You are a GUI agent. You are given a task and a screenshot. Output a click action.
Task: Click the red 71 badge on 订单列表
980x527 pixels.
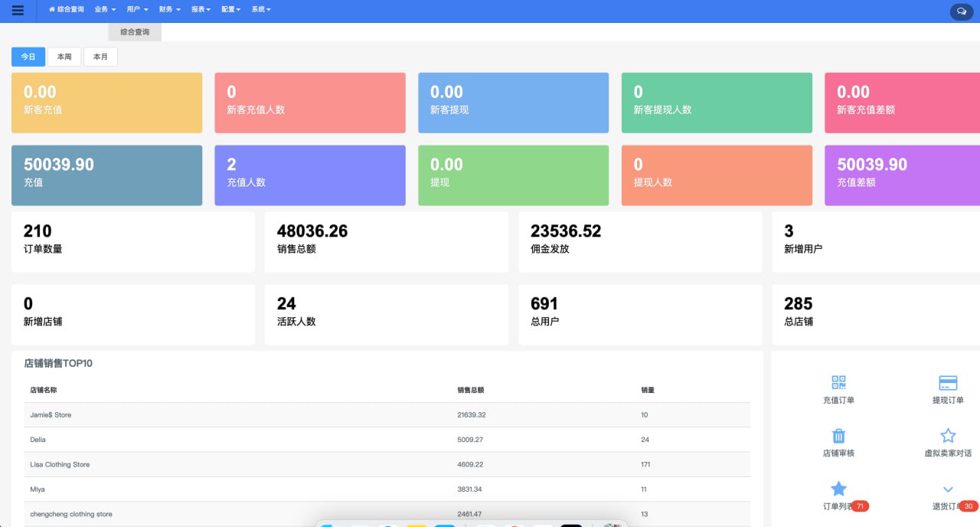coord(861,506)
